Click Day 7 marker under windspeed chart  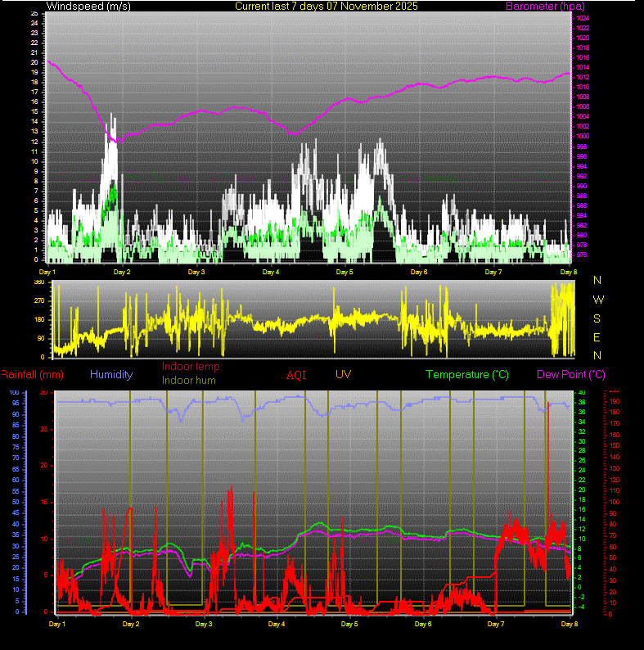pyautogui.click(x=493, y=271)
